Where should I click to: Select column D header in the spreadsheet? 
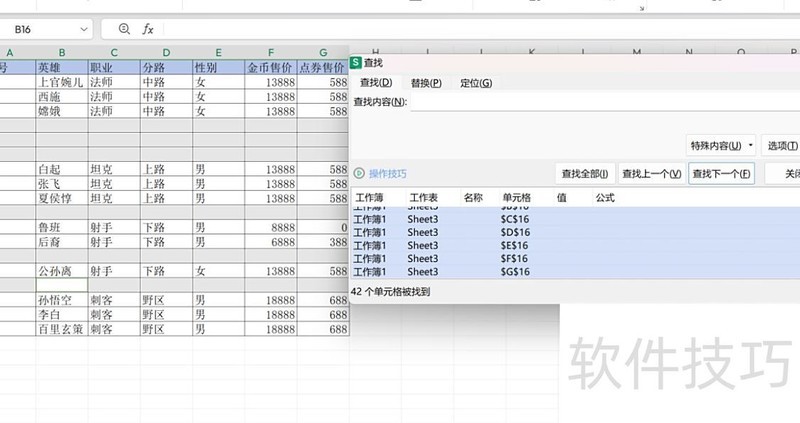coord(166,52)
